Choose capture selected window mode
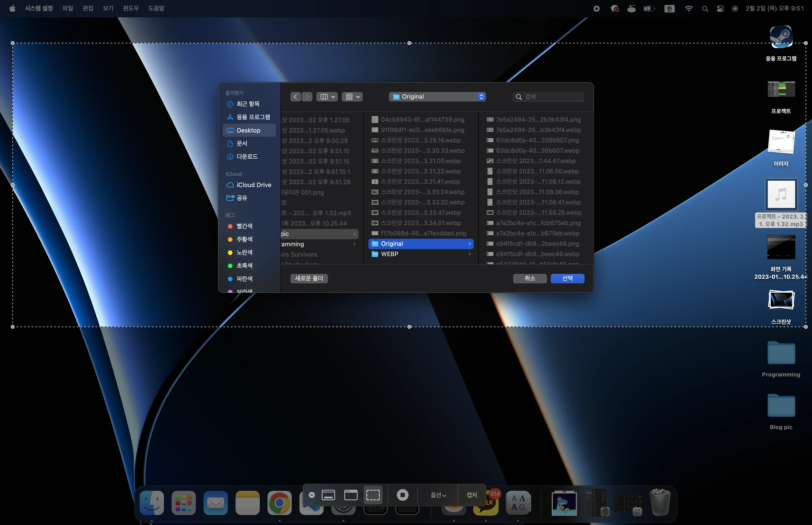The image size is (812, 525). (351, 495)
